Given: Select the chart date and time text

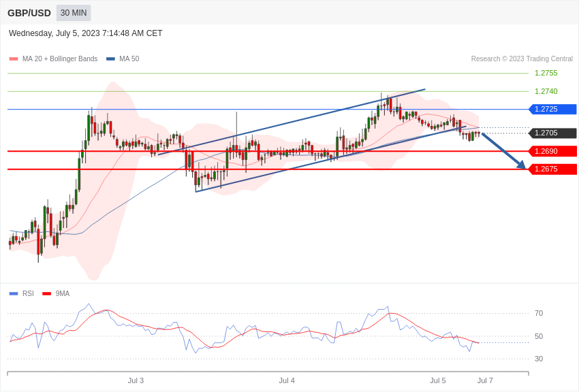Looking at the screenshot, I should click(86, 33).
